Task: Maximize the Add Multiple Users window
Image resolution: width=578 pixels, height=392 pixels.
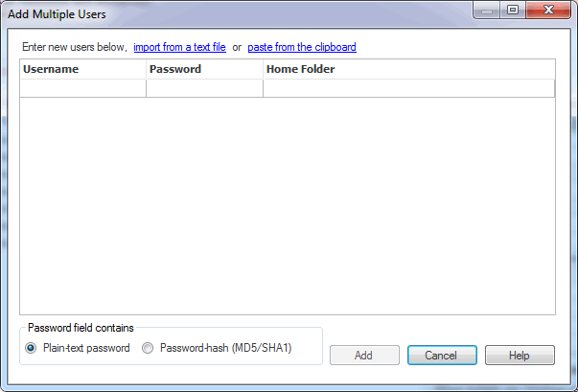Action: click(513, 12)
